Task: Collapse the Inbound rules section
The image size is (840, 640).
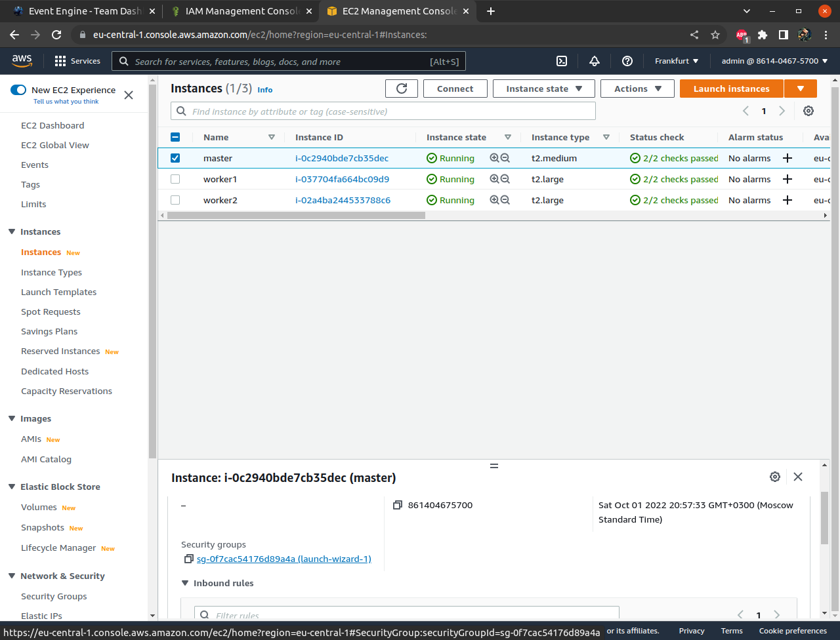Action: click(186, 583)
